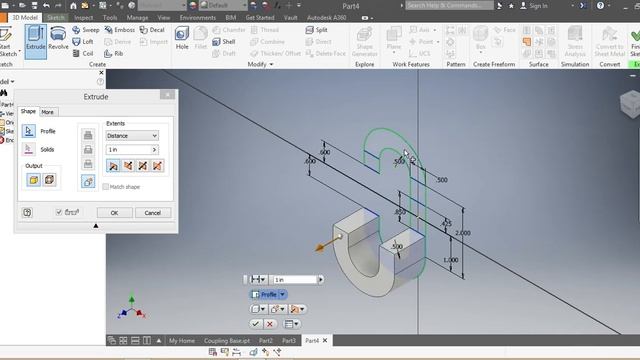
Task: Click the mini-toolbar 1 in distance field
Action: pyautogui.click(x=295, y=280)
